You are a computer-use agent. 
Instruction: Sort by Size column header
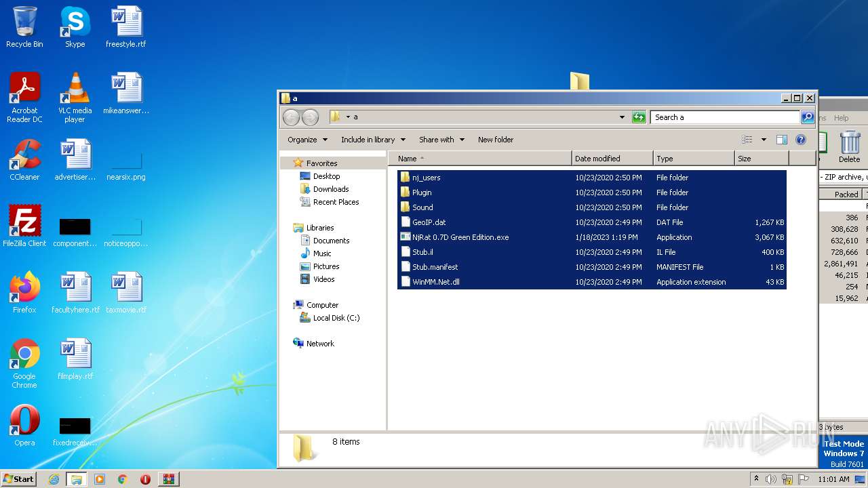pyautogui.click(x=762, y=159)
